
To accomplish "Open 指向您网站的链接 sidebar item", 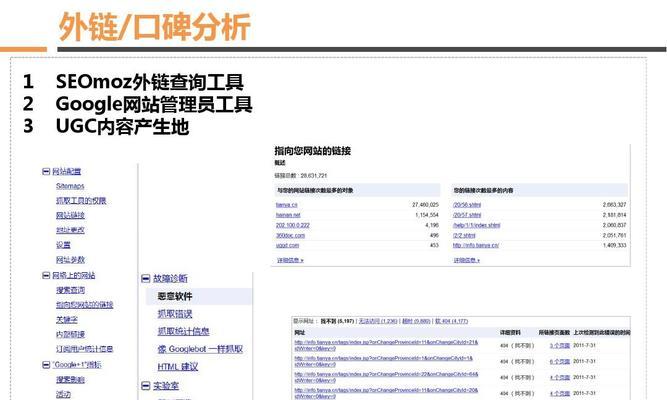I will click(85, 305).
